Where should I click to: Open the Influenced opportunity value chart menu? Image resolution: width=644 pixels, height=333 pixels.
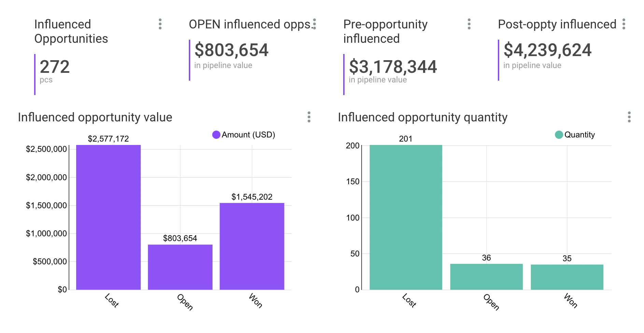click(309, 117)
